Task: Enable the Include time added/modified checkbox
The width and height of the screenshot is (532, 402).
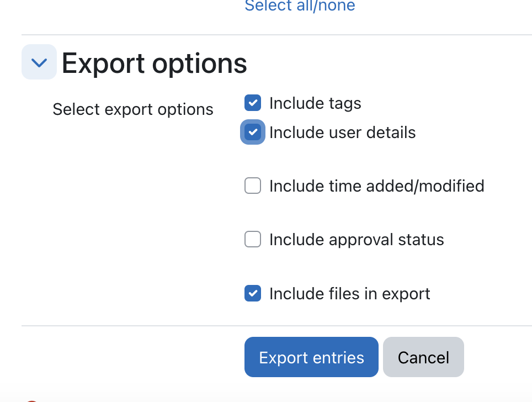Action: (x=253, y=186)
